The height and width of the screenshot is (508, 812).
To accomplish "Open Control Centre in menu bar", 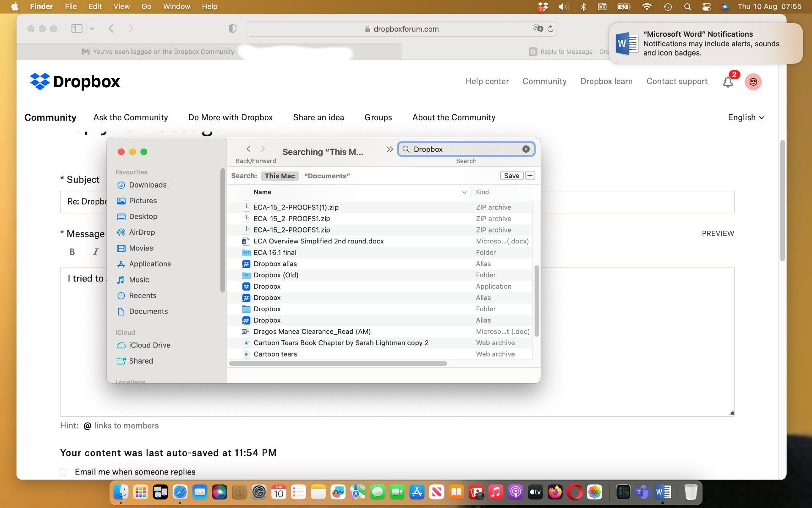I will click(706, 6).
